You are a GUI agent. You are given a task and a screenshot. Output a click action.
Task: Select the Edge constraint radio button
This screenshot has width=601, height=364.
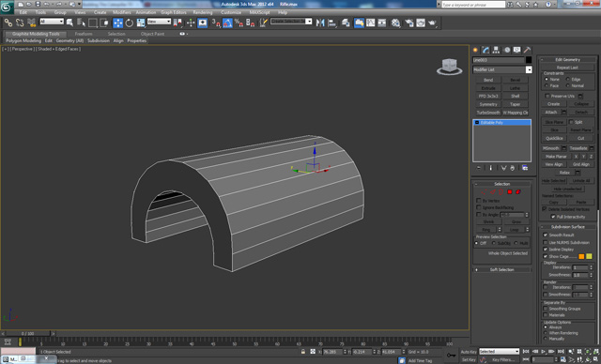[567, 79]
